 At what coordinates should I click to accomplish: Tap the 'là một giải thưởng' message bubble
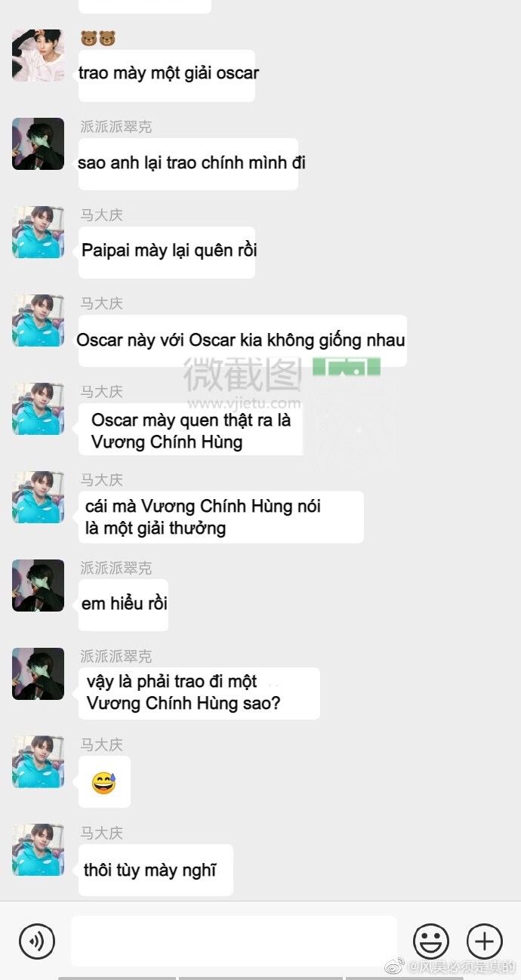220,517
